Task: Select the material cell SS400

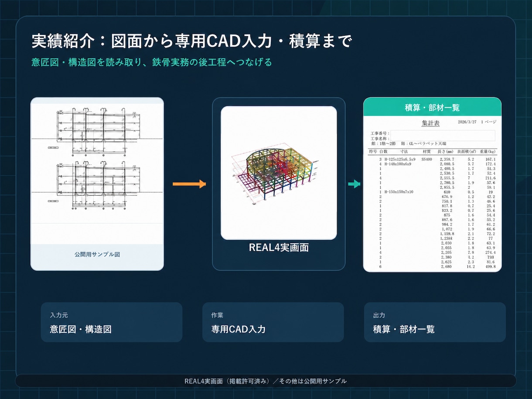Action: pos(426,160)
